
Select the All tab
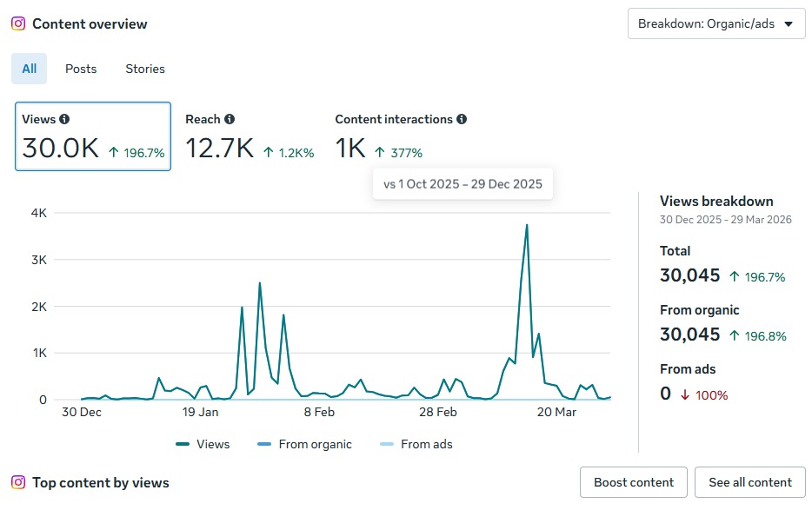(30, 69)
